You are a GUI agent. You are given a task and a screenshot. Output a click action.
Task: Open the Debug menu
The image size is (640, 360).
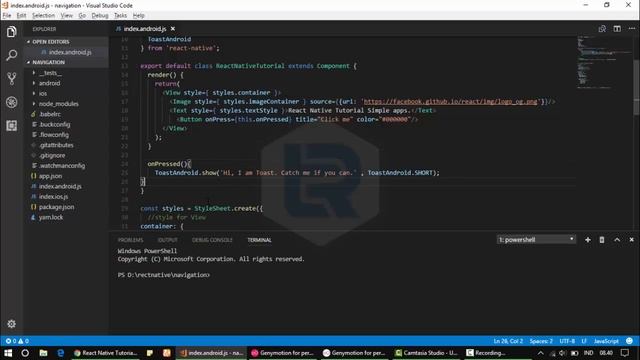point(100,16)
